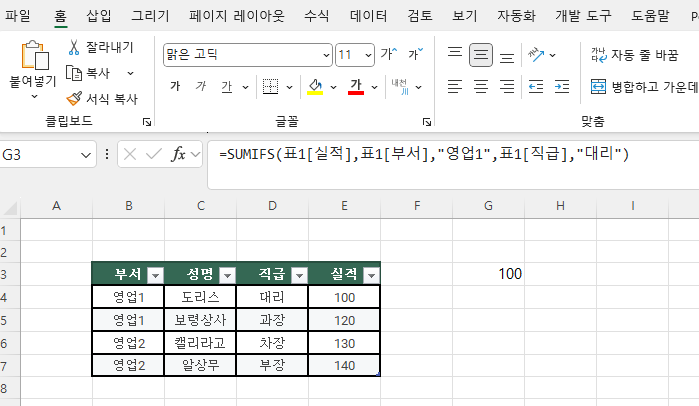The image size is (699, 406).
Task: Switch to the 페이지 레이아웃 tab
Action: click(x=236, y=16)
